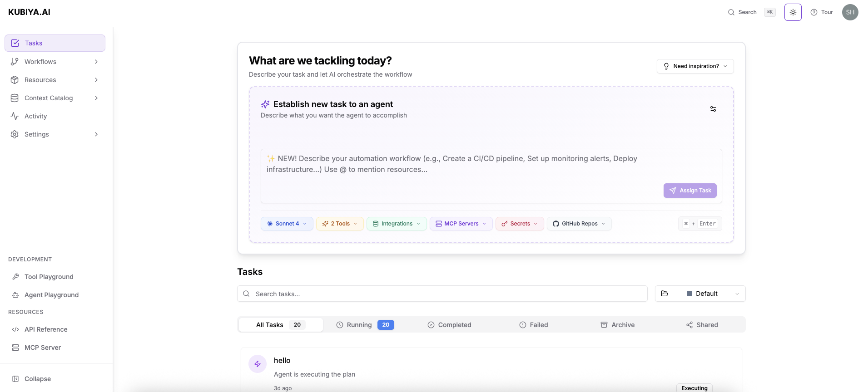Select the Completed tab
This screenshot has width=868, height=392.
click(449, 325)
